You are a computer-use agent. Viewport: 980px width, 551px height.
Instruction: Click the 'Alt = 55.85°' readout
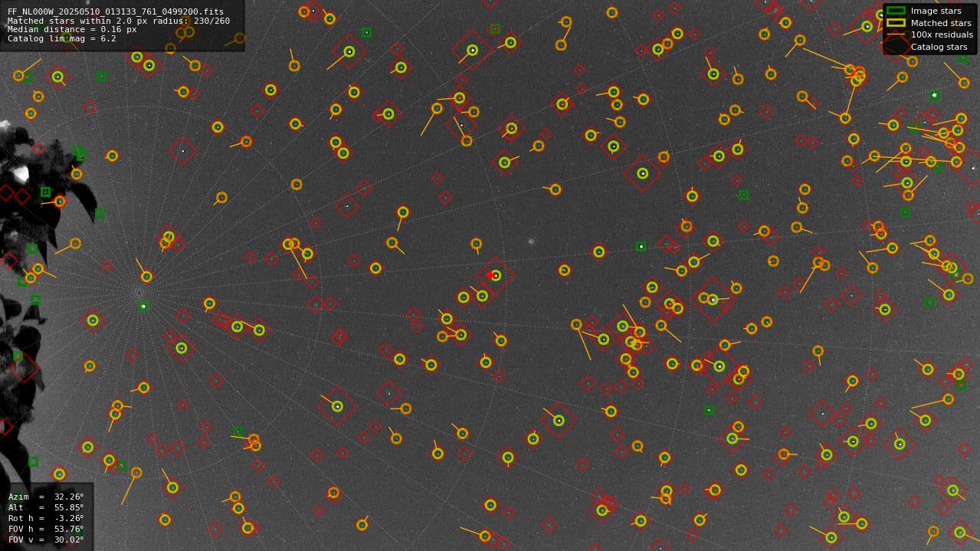click(46, 508)
